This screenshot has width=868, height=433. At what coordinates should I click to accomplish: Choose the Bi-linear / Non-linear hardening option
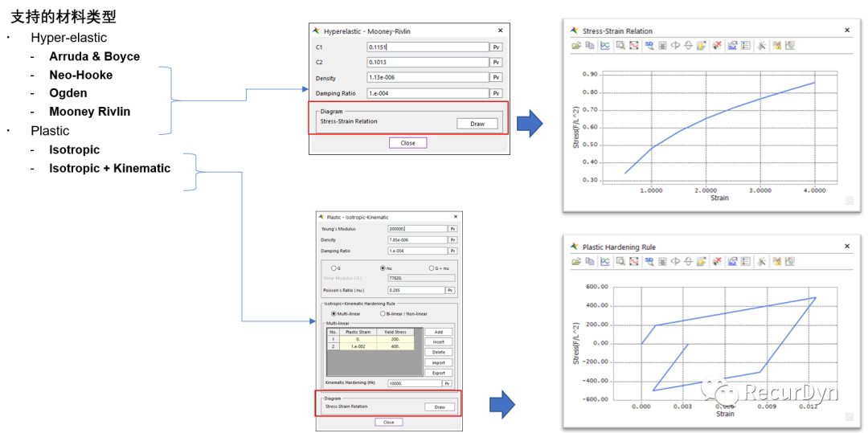point(383,313)
